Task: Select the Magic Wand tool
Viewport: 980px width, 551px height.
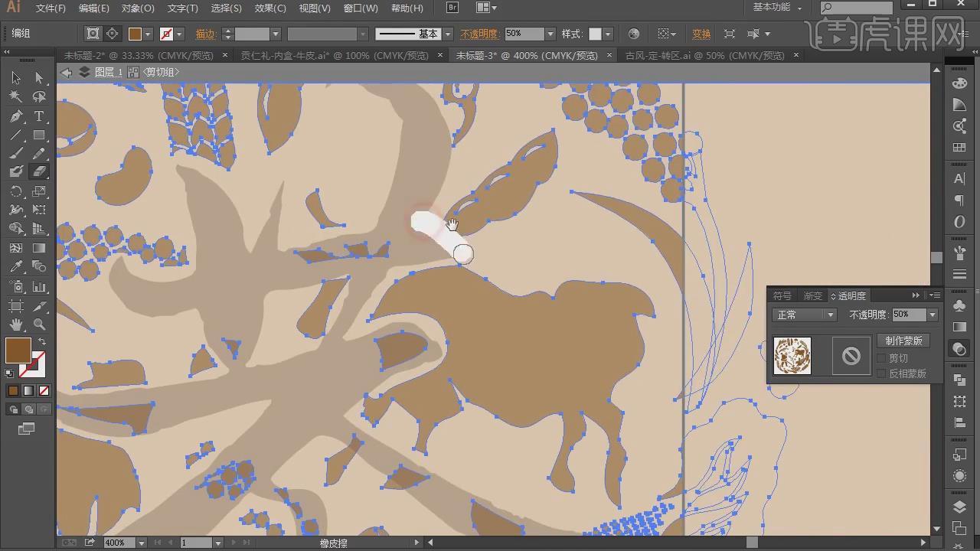Action: (x=16, y=97)
